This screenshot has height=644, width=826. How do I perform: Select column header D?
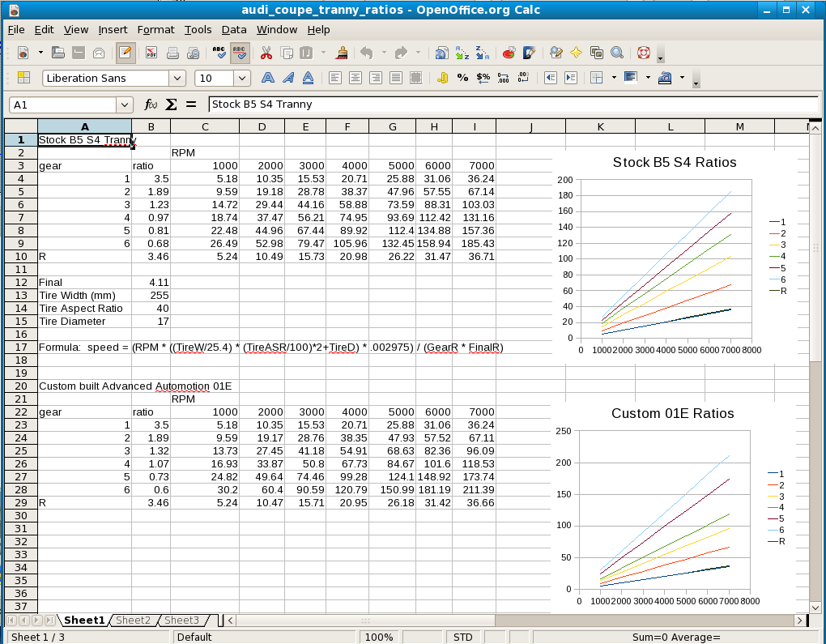262,126
